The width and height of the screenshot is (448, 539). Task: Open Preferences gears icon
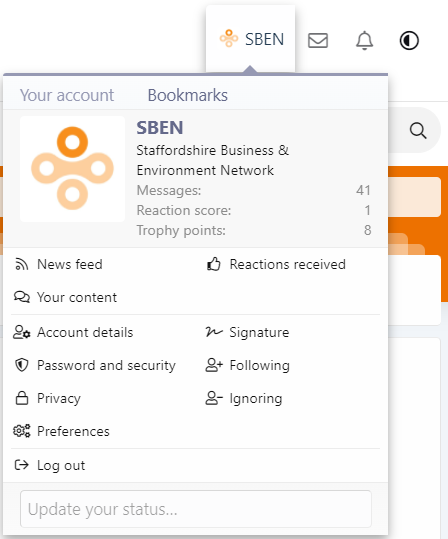[x=22, y=431]
